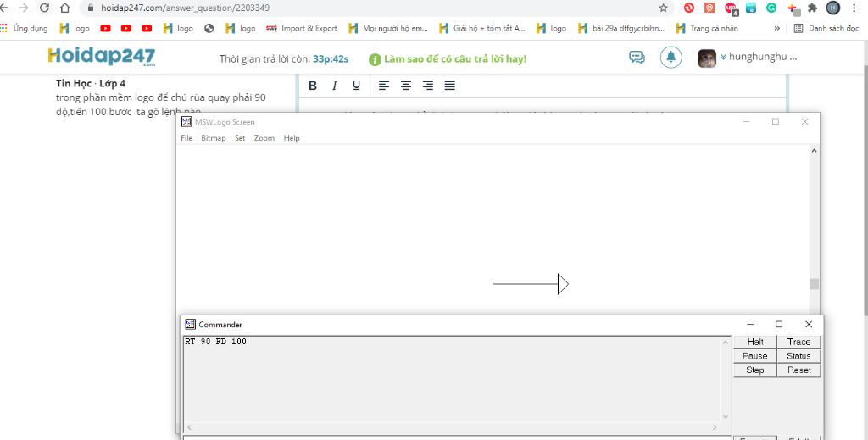Screen dimensions: 868x440
Task: Open the Set menu
Action: pos(240,138)
